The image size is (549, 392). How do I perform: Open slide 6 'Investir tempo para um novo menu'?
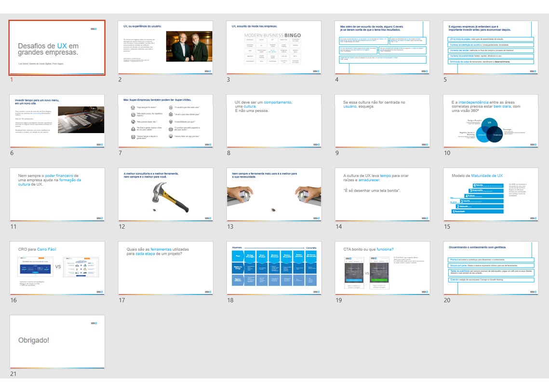pyautogui.click(x=57, y=121)
